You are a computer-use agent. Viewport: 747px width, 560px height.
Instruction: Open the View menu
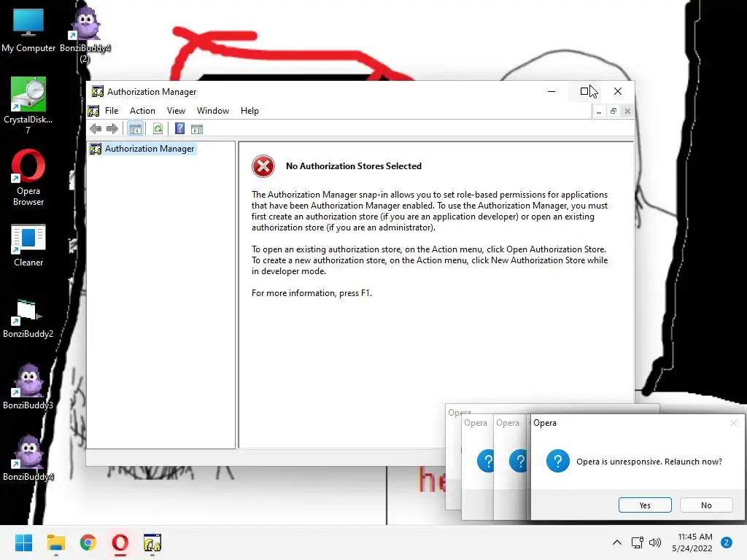pos(176,111)
